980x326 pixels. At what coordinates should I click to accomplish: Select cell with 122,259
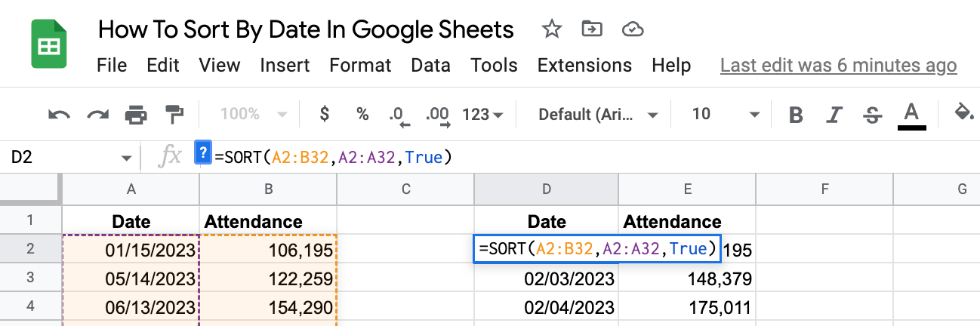point(268,278)
